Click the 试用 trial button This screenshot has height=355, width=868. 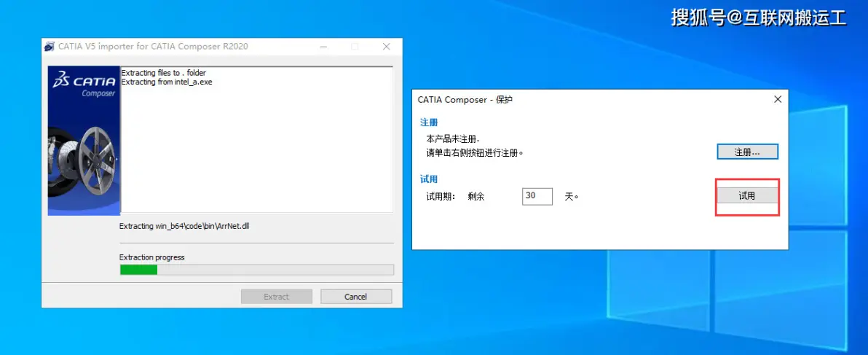point(747,195)
